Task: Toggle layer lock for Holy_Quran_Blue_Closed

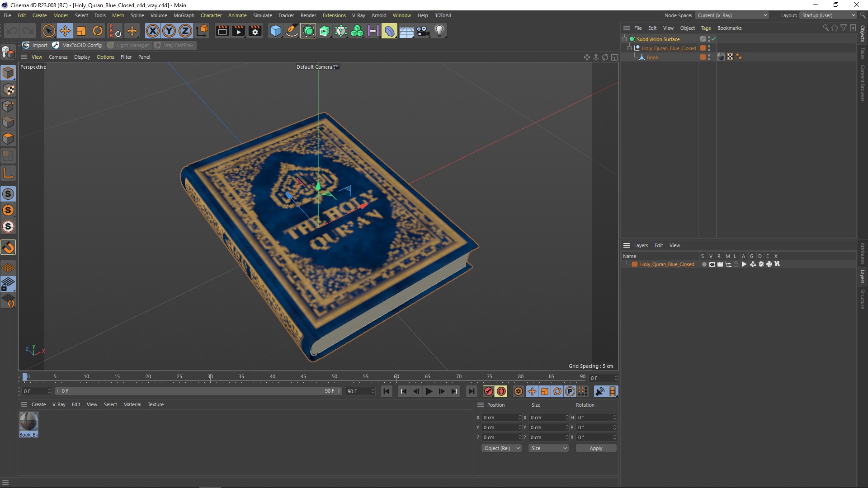Action: (x=736, y=264)
